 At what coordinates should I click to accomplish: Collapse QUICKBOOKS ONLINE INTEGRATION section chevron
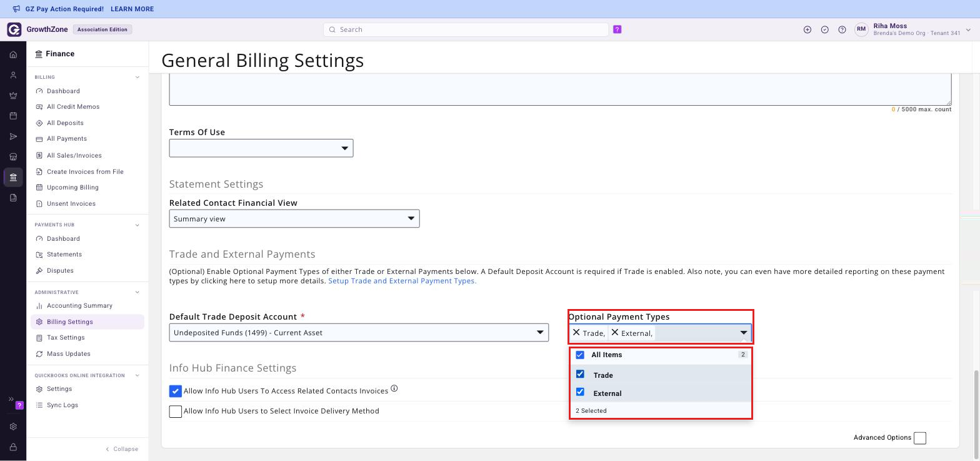tap(137, 376)
